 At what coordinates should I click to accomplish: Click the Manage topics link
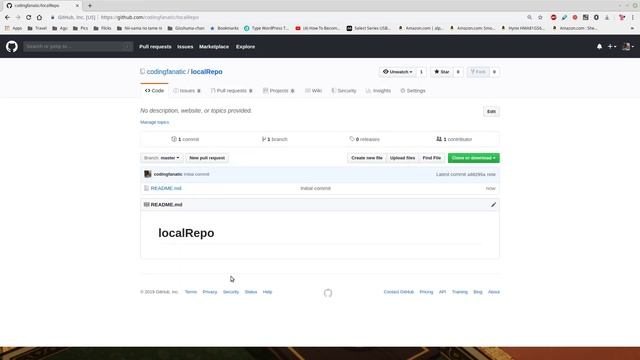[x=154, y=122]
